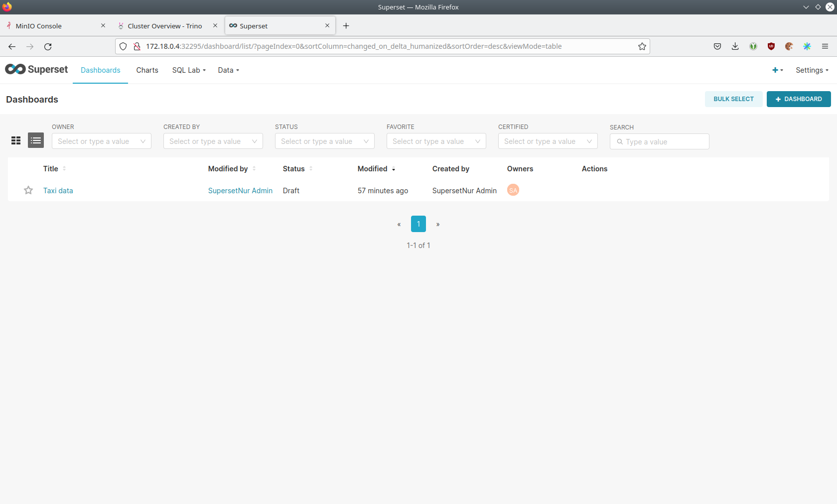The height and width of the screenshot is (504, 837).
Task: Open the uBlock Origin extension
Action: coord(771,46)
